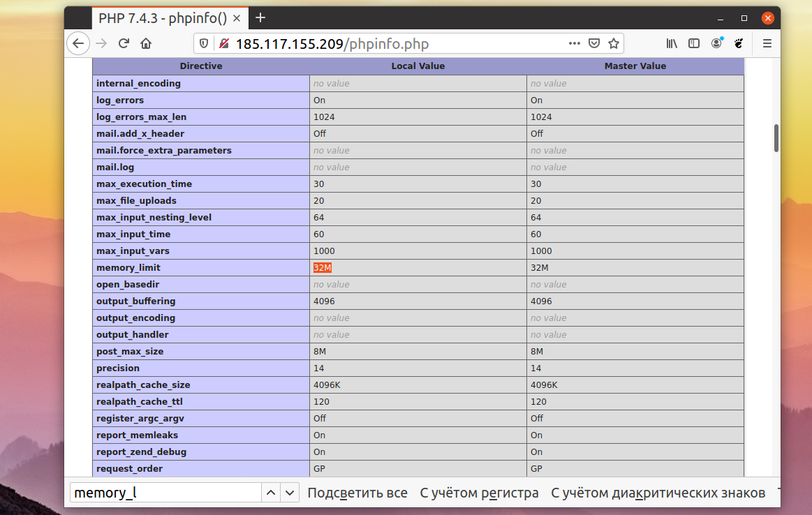
Task: Jump to the next find match arrow
Action: pos(290,493)
